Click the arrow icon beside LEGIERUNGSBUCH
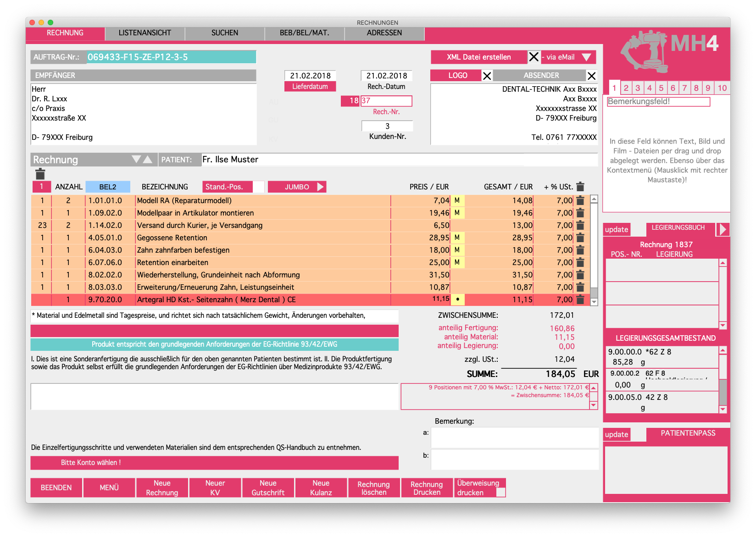Image resolution: width=756 pixels, height=537 pixels. 723,229
